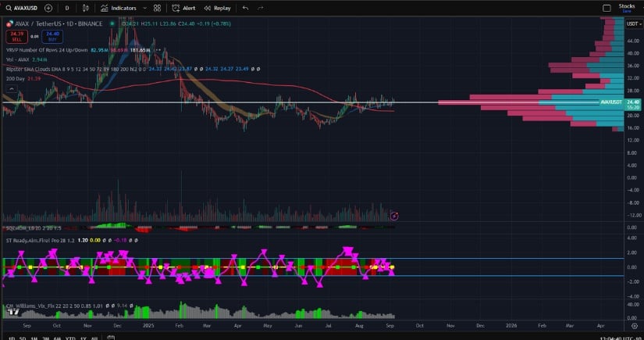The image size is (644, 340).
Task: Click the OHLC values in chart header
Action: pyautogui.click(x=178, y=24)
